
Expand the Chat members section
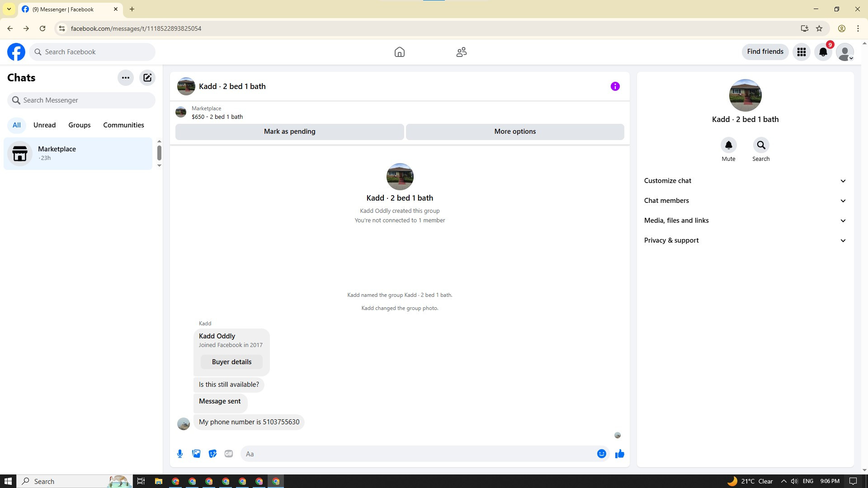point(745,201)
